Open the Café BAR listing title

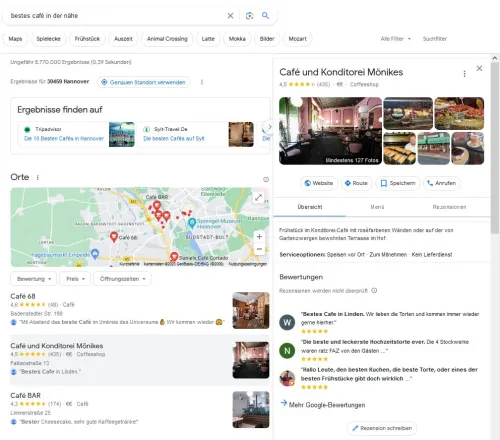click(25, 395)
